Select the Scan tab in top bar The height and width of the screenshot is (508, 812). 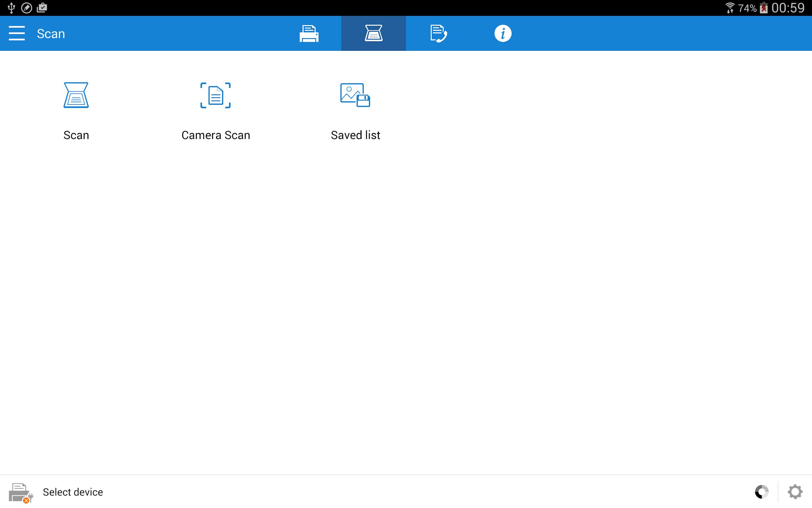click(373, 34)
